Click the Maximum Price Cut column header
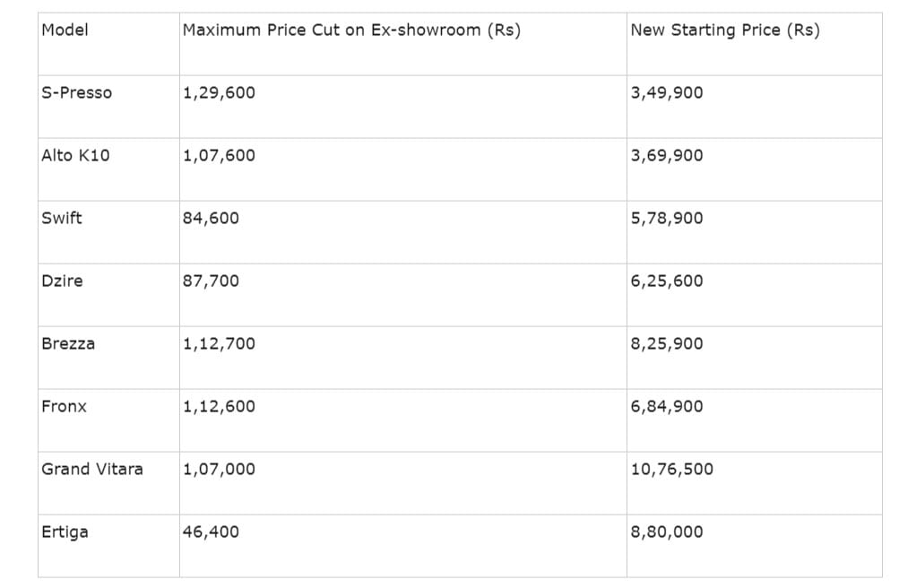Image resolution: width=899 pixels, height=588 pixels. 351,30
